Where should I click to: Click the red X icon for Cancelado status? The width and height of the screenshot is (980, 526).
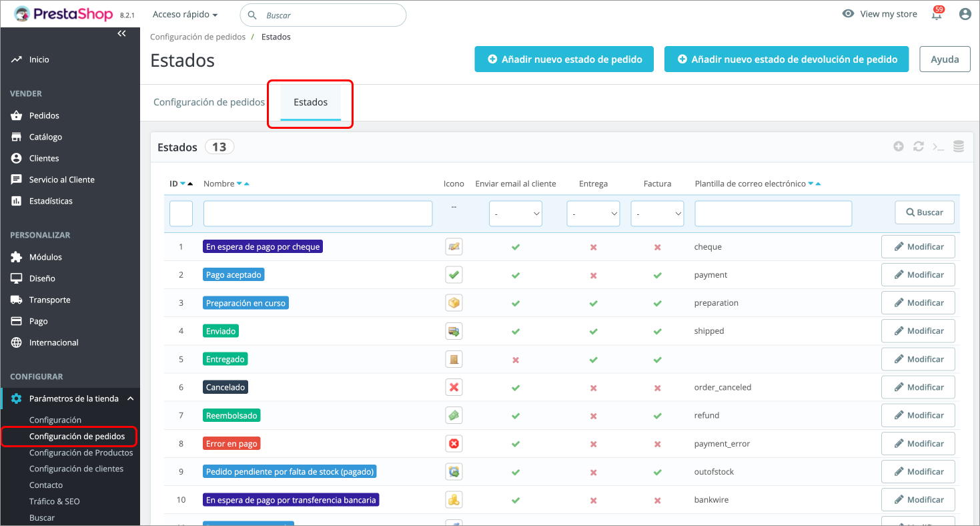[x=454, y=386]
